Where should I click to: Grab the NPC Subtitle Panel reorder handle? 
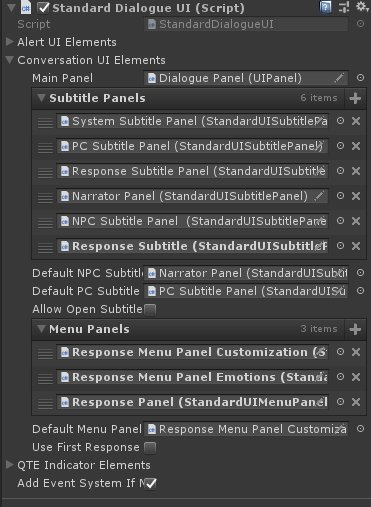click(x=45, y=222)
